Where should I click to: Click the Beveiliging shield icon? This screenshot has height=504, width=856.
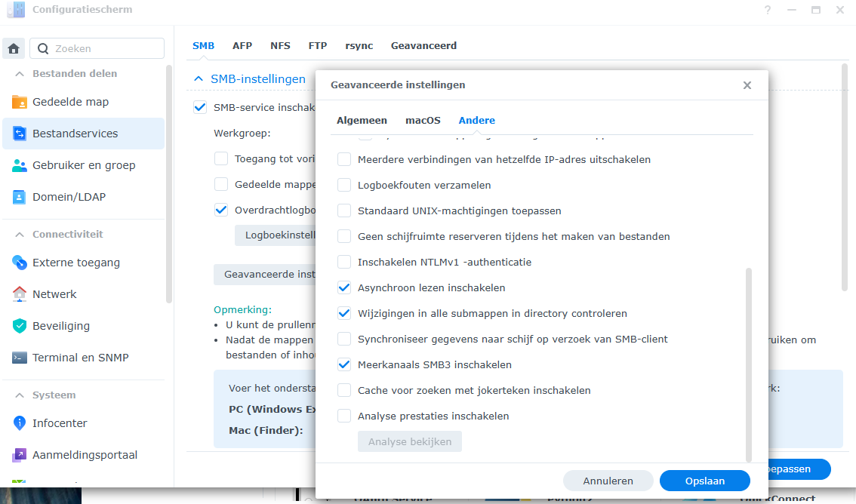point(19,326)
